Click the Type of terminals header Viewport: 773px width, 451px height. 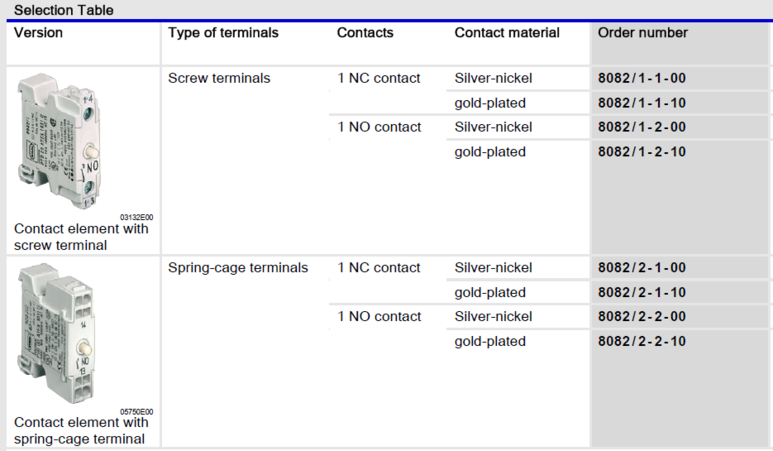pos(223,33)
